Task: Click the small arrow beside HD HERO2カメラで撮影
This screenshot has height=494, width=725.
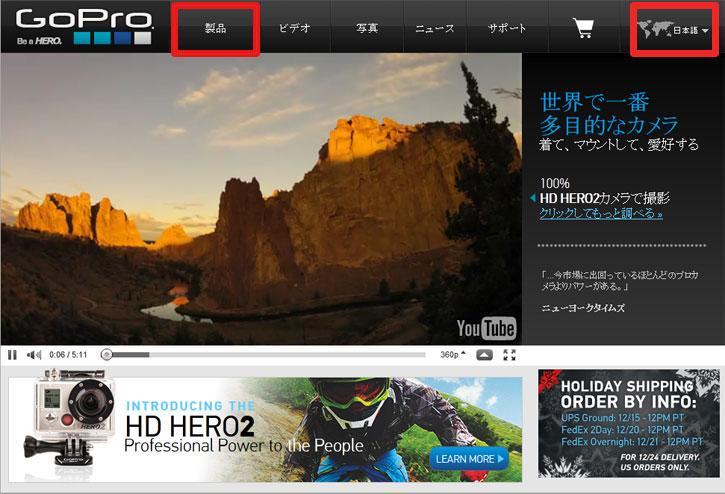Action: (x=533, y=198)
